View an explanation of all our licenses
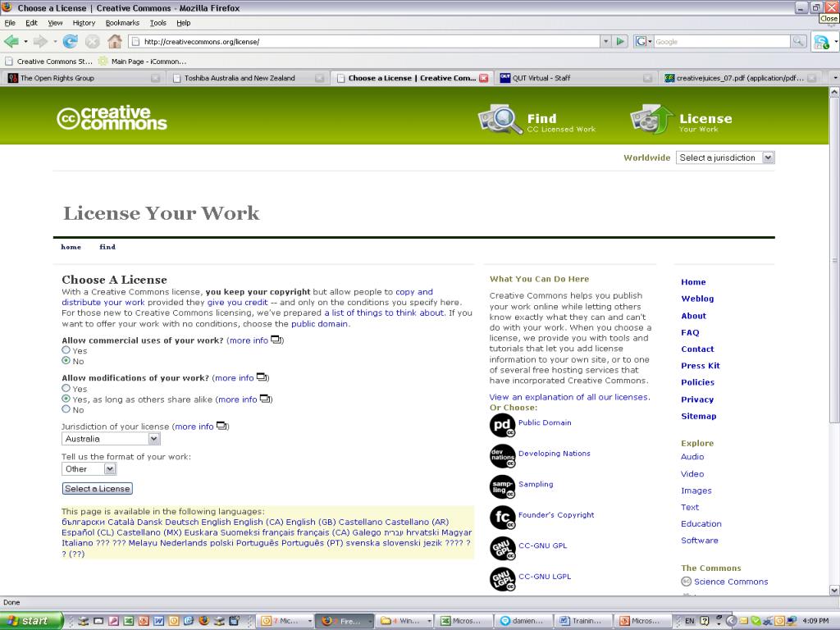Viewport: 840px width, 630px height. point(569,397)
